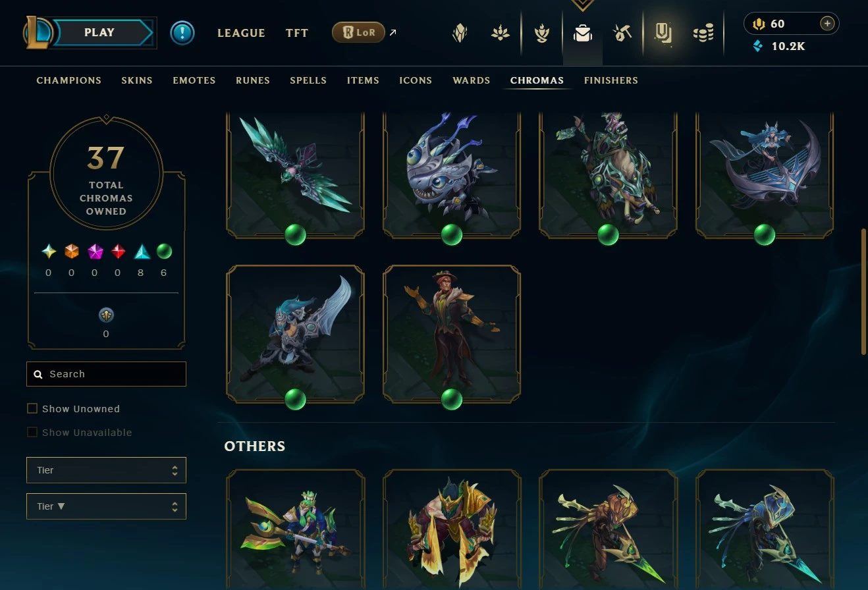
Task: Open the Loot crafting hammer icon
Action: point(622,33)
